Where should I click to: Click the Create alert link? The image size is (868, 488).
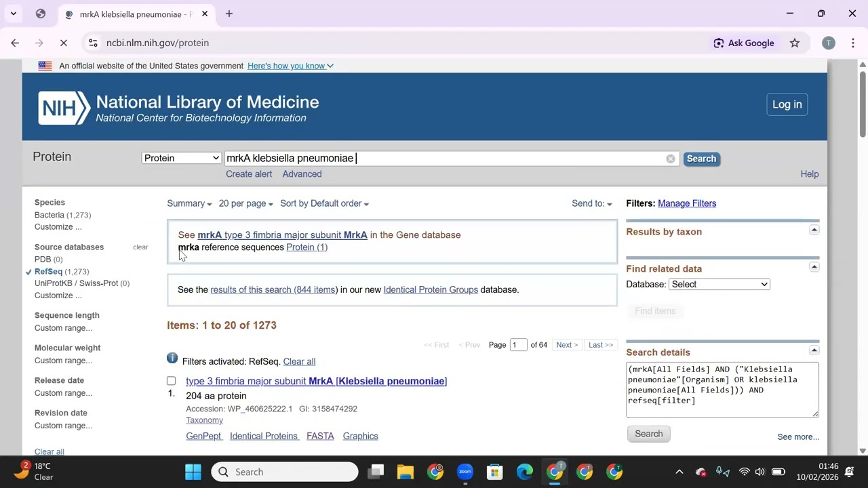click(249, 174)
